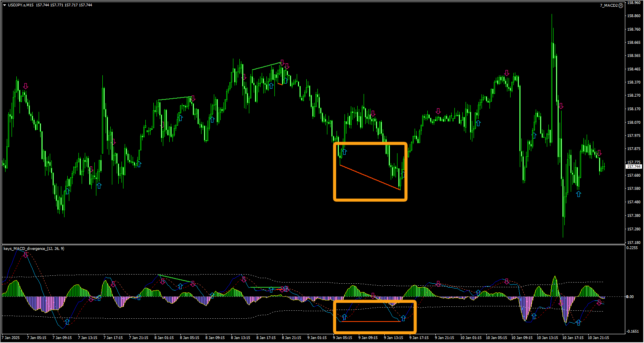Click the smiley face icon beside 7_MACD2
This screenshot has width=644, height=343.
point(621,6)
